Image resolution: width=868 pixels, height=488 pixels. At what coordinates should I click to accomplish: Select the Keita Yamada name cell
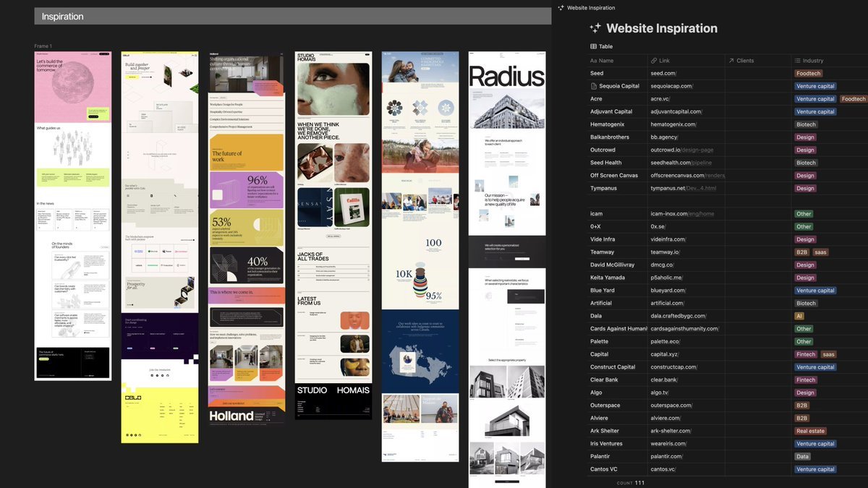coord(618,278)
